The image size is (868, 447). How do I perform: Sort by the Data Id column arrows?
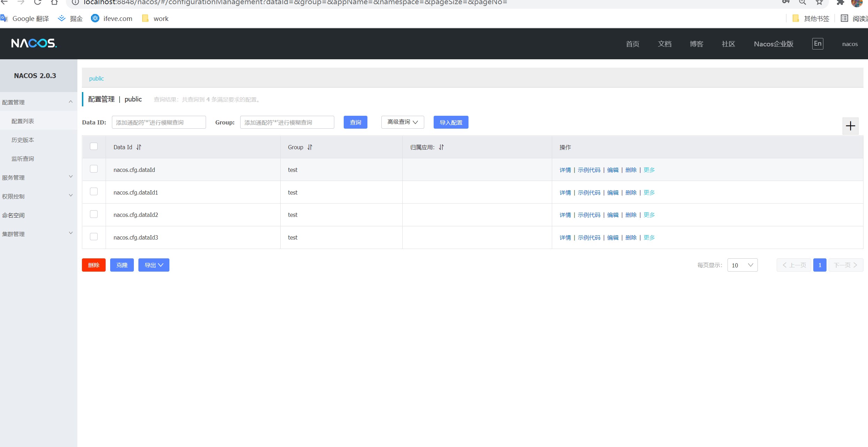coord(139,147)
